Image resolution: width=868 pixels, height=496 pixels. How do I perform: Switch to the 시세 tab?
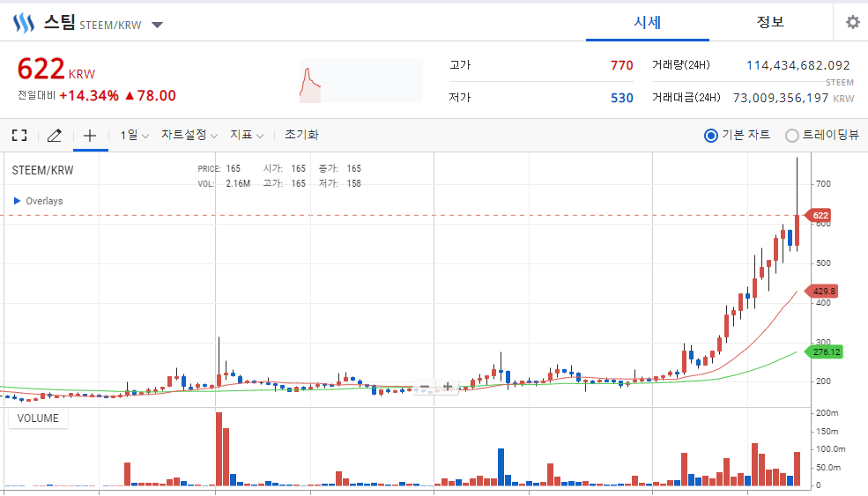pos(648,22)
